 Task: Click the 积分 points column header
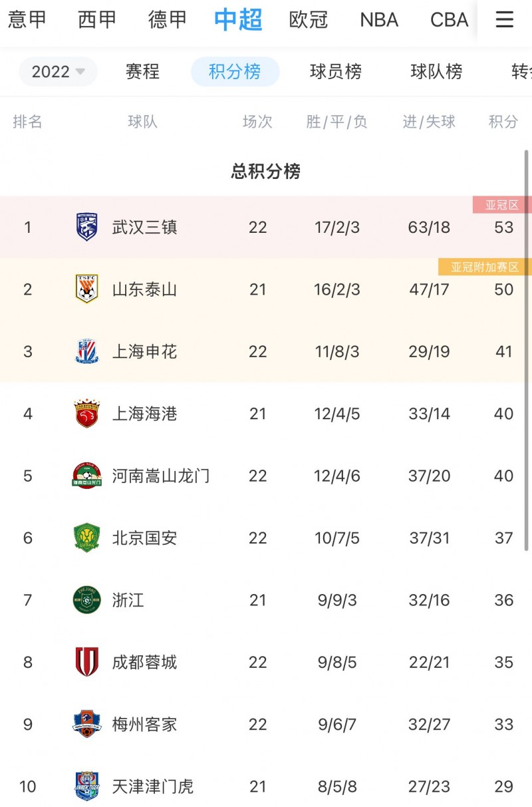pos(502,122)
